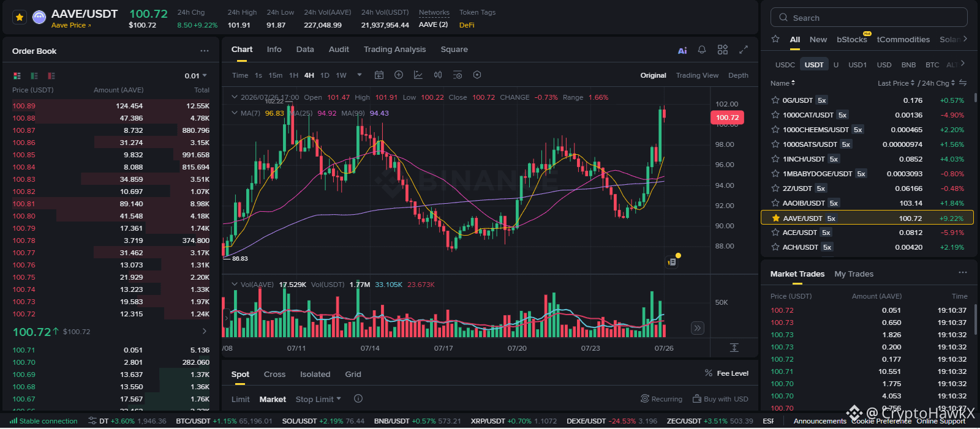Open the Market Trades more options menu
The image size is (980, 429).
(963, 272)
